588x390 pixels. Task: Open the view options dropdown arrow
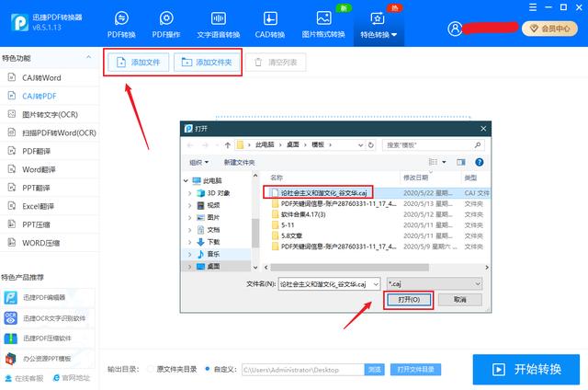click(x=444, y=162)
